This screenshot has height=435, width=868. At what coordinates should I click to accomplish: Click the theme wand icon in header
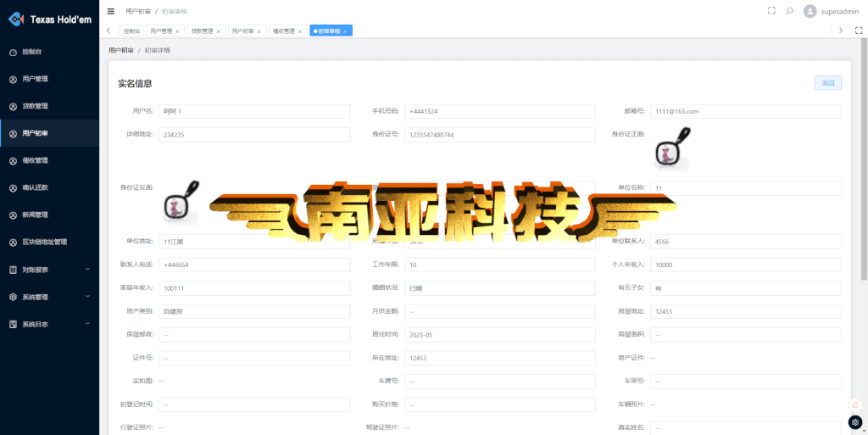click(790, 10)
